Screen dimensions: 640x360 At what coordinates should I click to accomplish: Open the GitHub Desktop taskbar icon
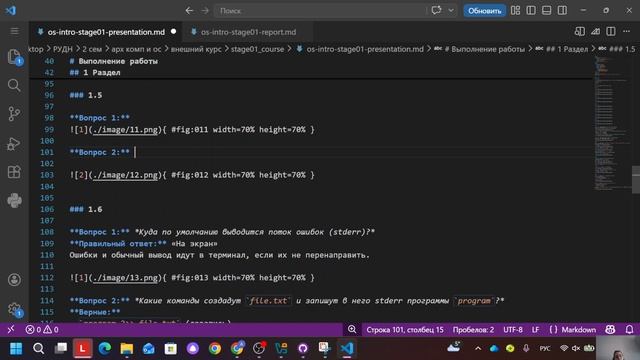pyautogui.click(x=303, y=349)
